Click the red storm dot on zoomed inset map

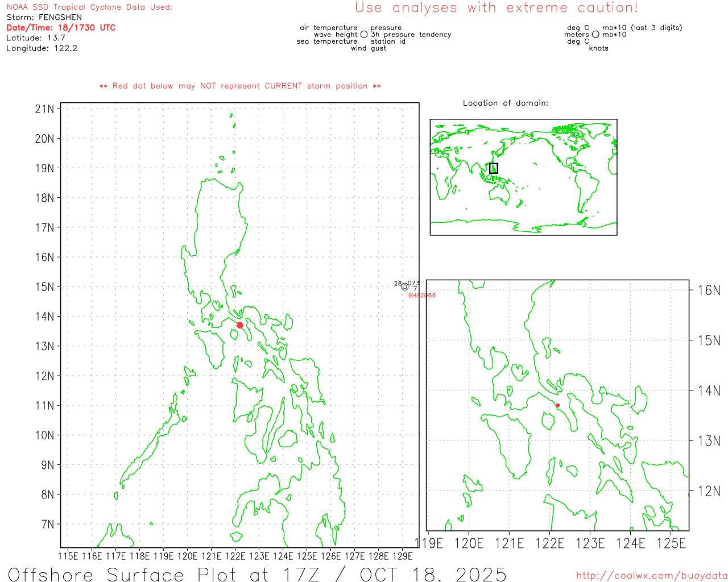pos(557,405)
